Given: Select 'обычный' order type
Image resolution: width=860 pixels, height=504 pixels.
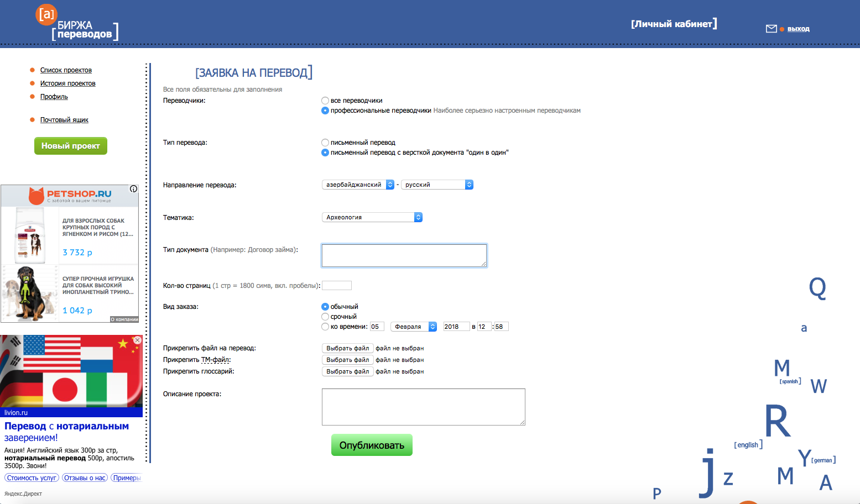Looking at the screenshot, I should click(x=325, y=307).
